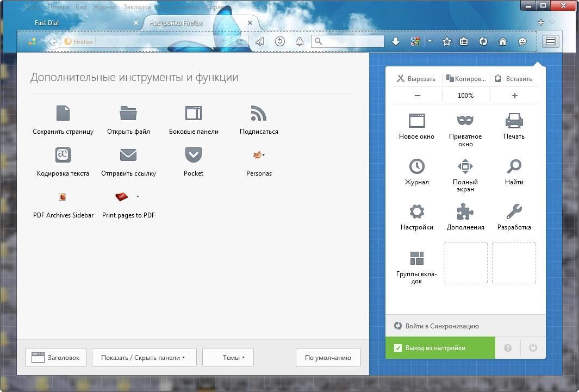Click the Personas fox icon
This screenshot has width=579, height=392.
click(x=257, y=154)
